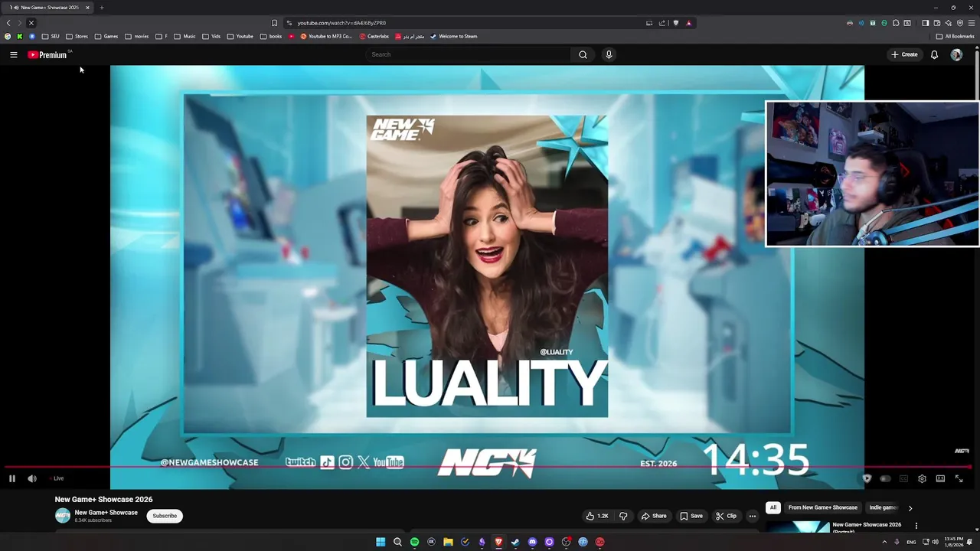Open options for Portrait recommended video

[916, 526]
